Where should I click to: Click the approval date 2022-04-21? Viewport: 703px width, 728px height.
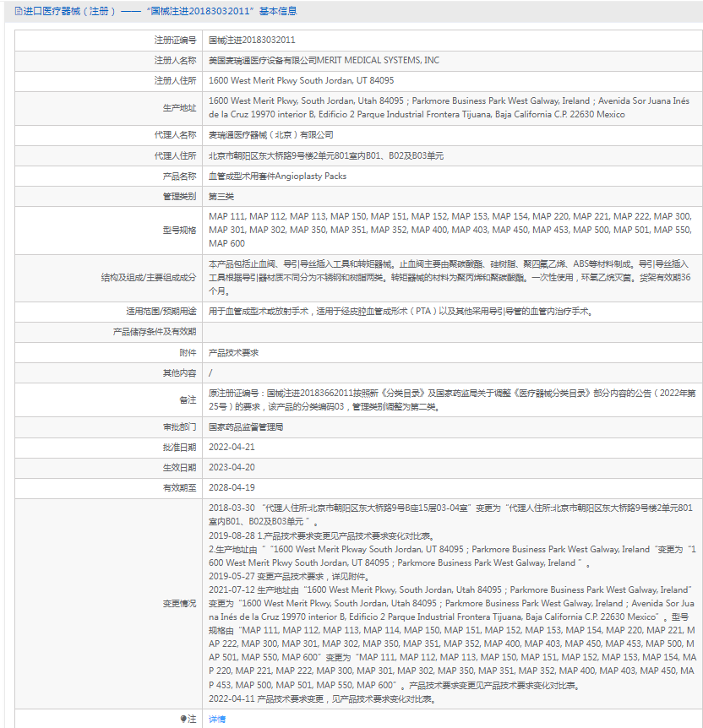click(x=232, y=448)
